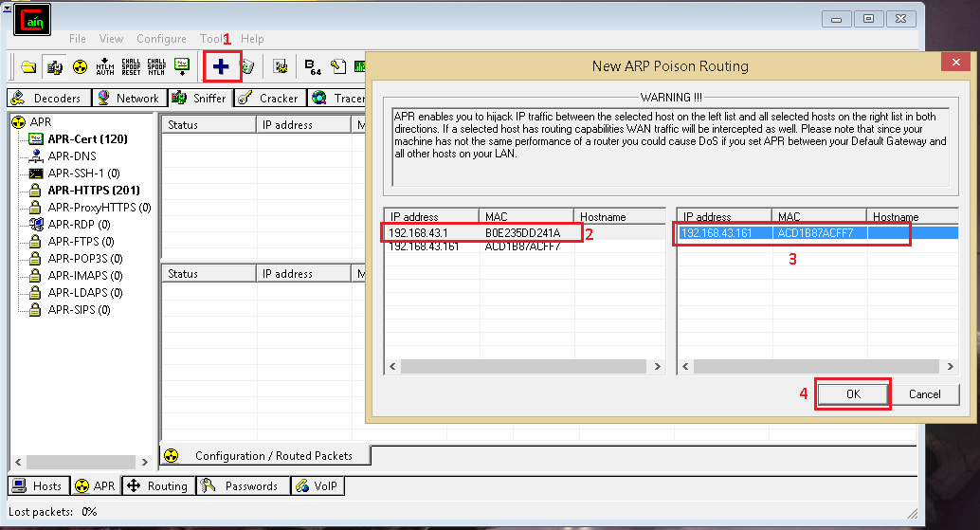Click the OK button in ARP dialog
The width and height of the screenshot is (980, 530).
[853, 394]
